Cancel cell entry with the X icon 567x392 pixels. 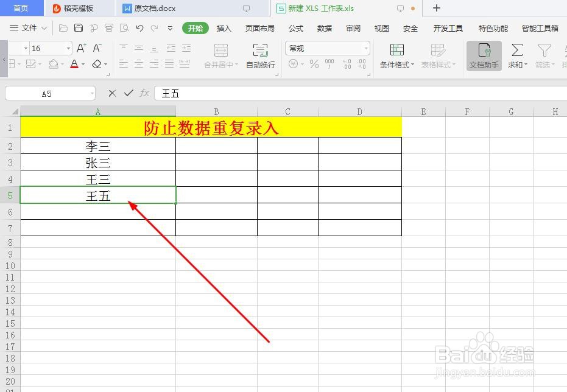tap(112, 93)
